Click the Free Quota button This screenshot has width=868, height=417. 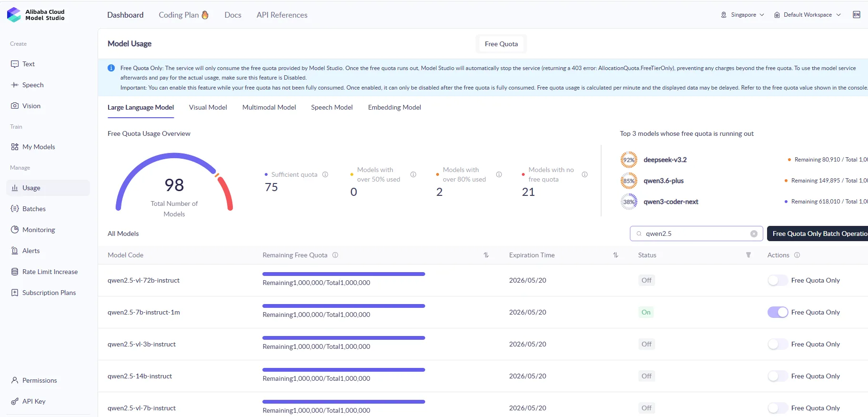click(x=501, y=44)
